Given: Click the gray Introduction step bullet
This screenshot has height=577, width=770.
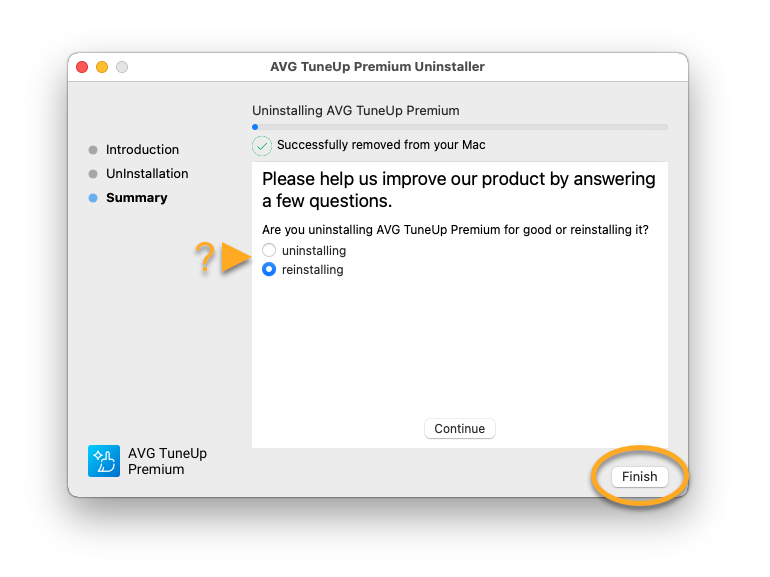Looking at the screenshot, I should pyautogui.click(x=93, y=150).
